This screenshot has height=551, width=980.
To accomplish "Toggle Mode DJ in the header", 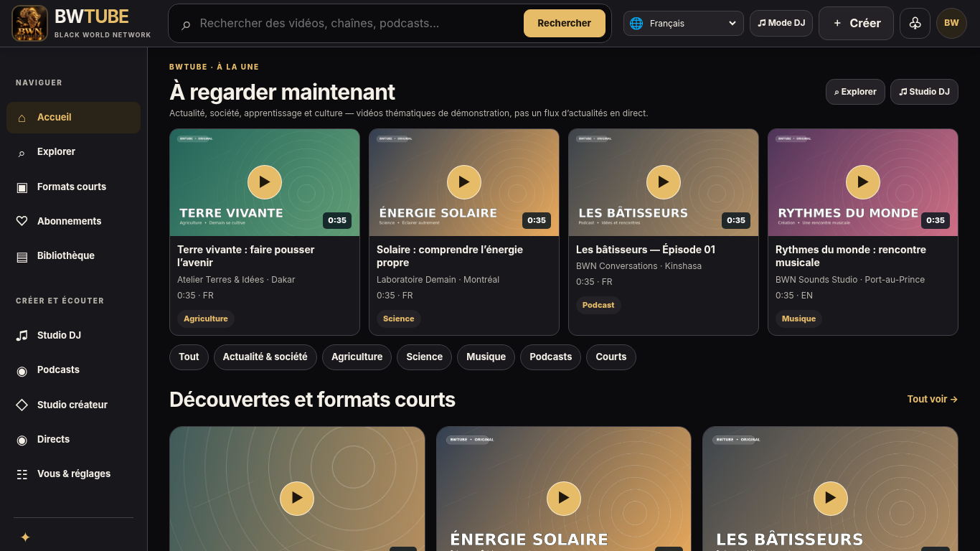I will pos(781,23).
